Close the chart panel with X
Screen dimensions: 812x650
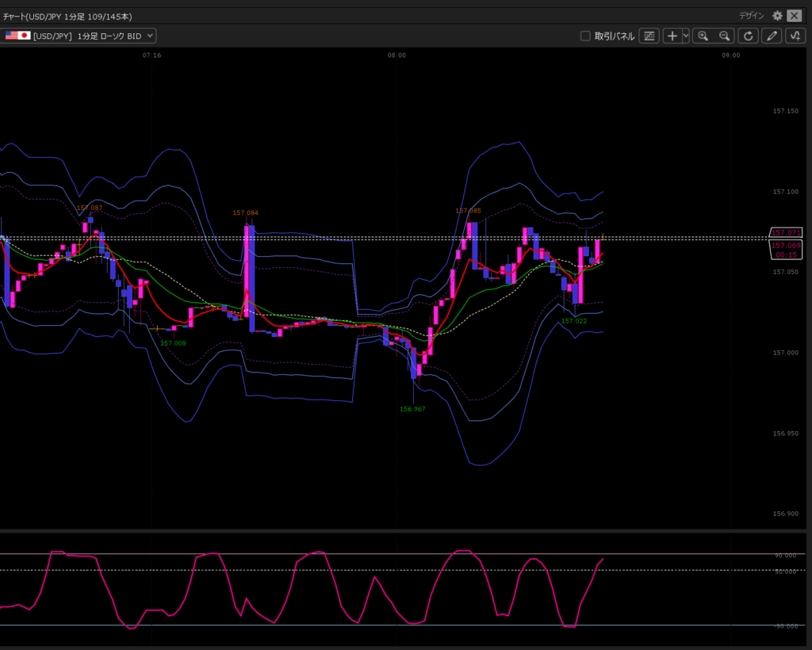coord(795,16)
